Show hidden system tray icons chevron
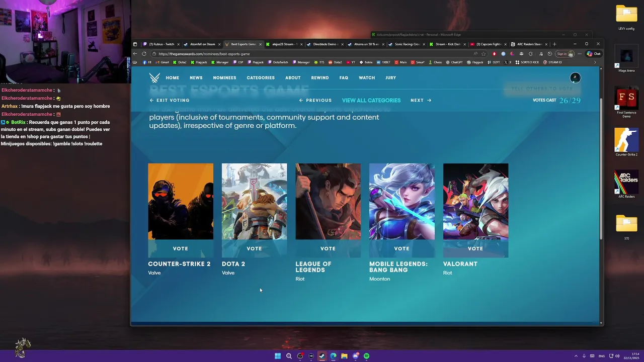 pyautogui.click(x=576, y=356)
